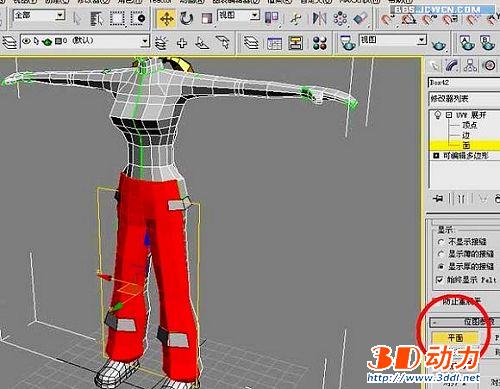
Task: Click add selection to layer plus icon
Action: point(182,43)
